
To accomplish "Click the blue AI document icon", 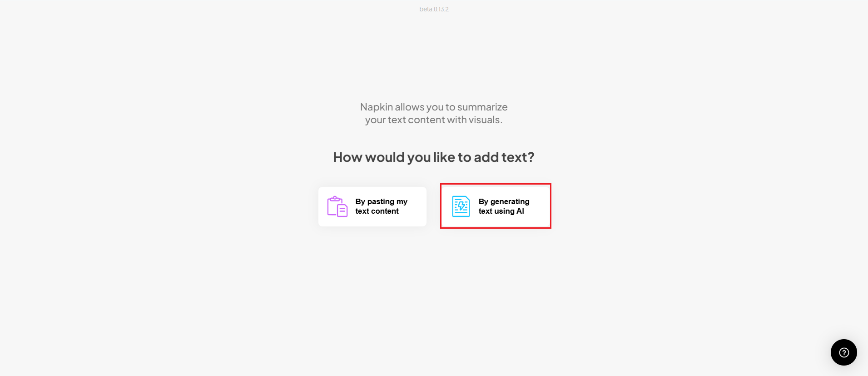I will (x=461, y=206).
